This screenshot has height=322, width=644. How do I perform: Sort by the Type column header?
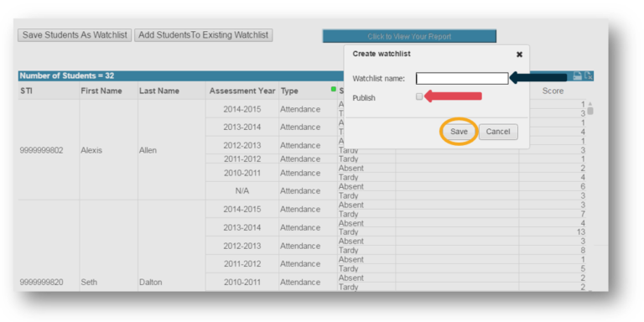pyautogui.click(x=289, y=91)
